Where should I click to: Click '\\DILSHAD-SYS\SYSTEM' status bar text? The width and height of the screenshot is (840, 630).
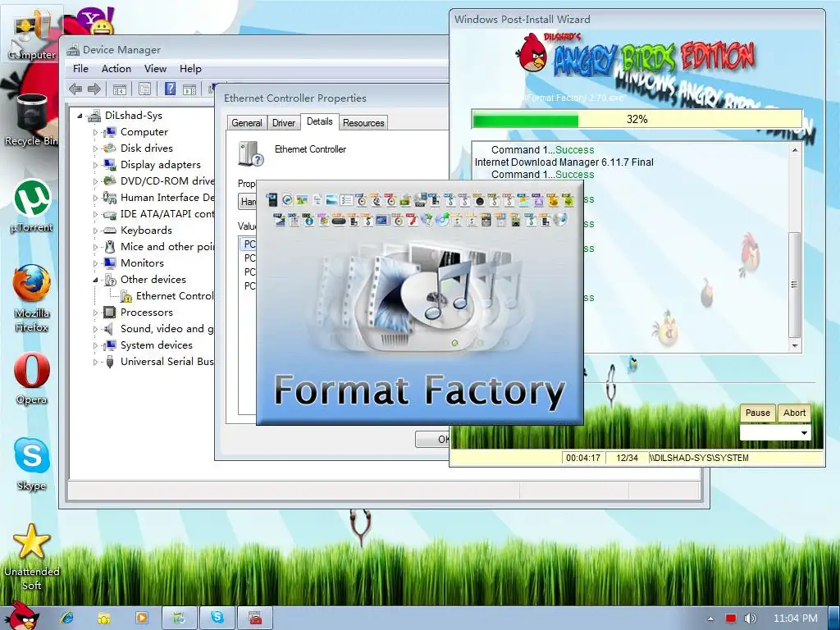699,458
